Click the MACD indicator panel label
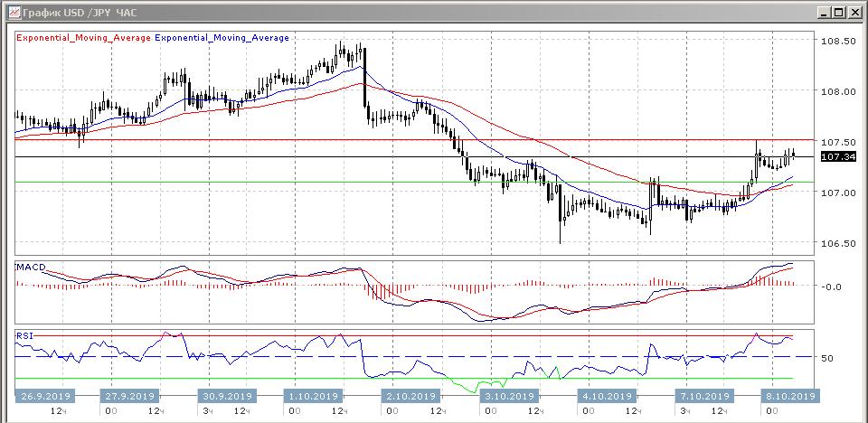Screen dimensions: 868x423 point(31,268)
